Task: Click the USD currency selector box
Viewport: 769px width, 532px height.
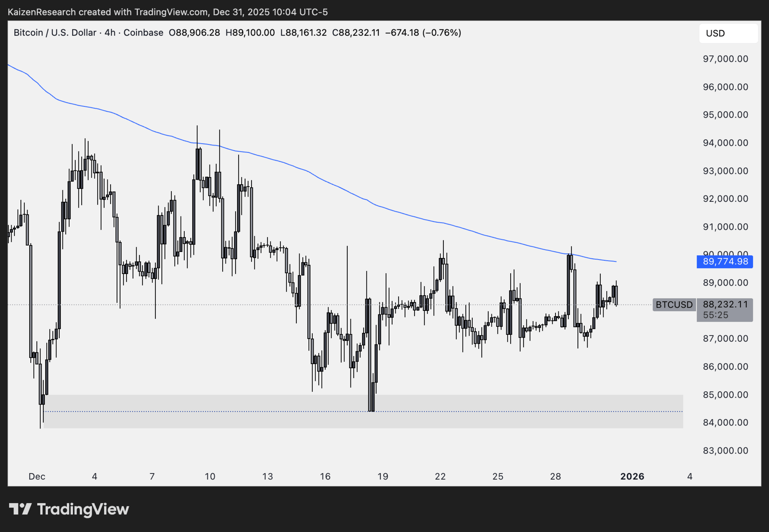Action: [x=728, y=33]
